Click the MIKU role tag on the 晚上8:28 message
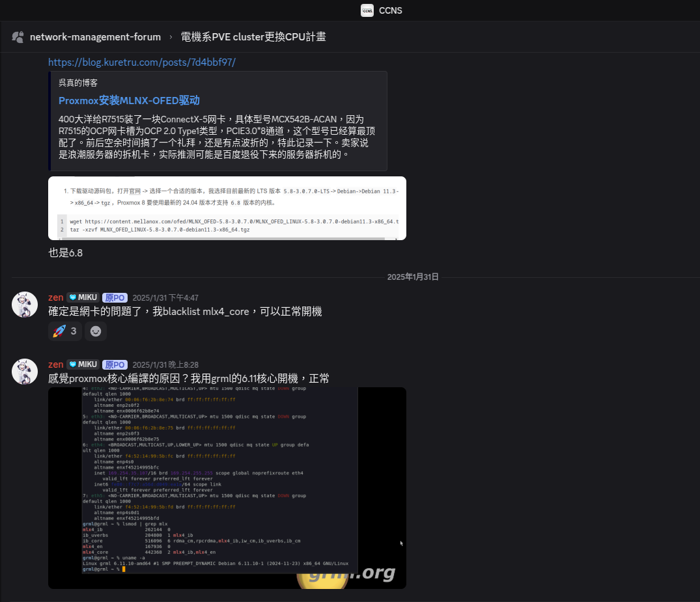Screen dimensions: 700x602 [x=83, y=364]
